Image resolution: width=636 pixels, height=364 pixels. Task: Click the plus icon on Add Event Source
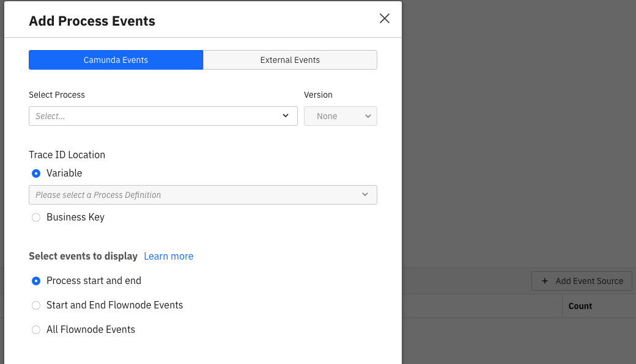(x=545, y=281)
